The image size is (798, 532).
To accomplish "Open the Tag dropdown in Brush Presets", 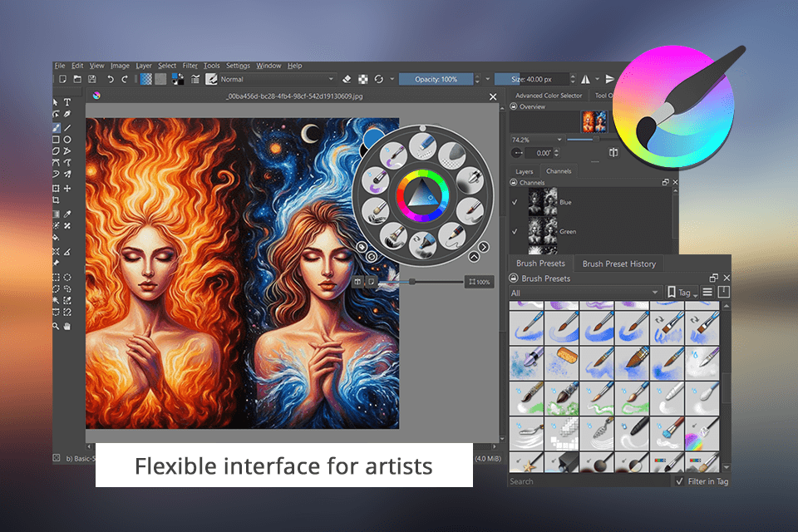I will 682,293.
